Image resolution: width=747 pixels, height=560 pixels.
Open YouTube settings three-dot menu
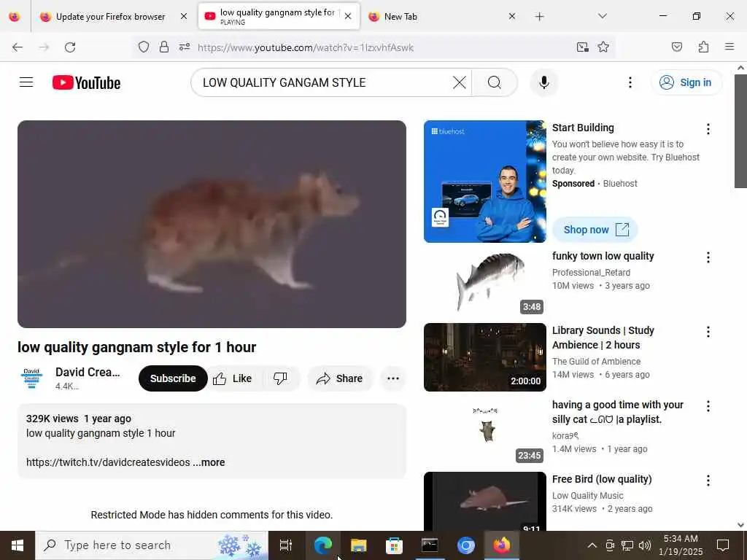(x=630, y=82)
